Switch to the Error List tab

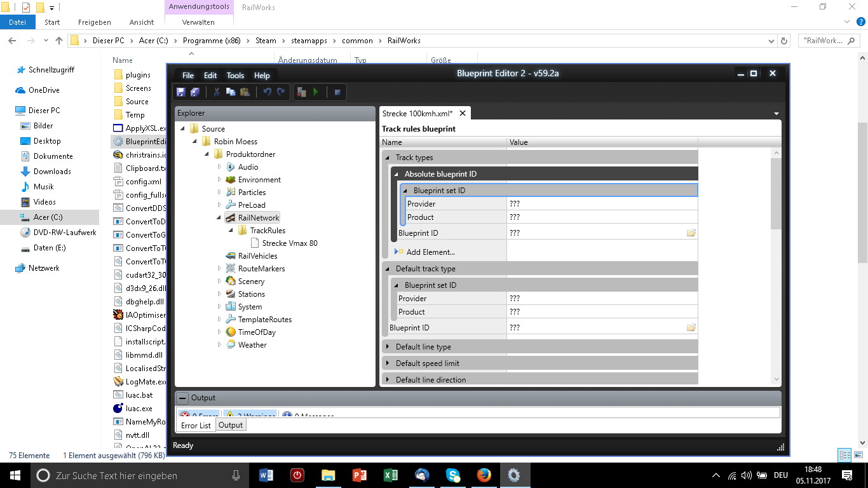196,426
